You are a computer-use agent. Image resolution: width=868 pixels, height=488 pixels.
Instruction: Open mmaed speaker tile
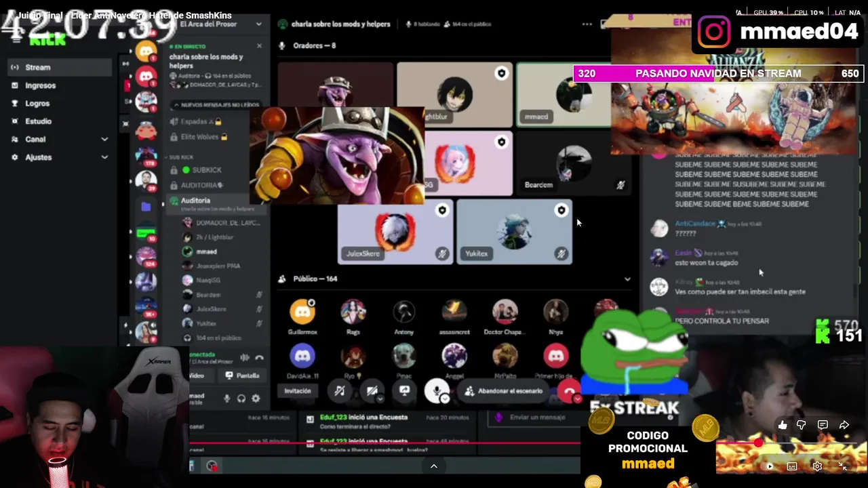[x=564, y=96]
